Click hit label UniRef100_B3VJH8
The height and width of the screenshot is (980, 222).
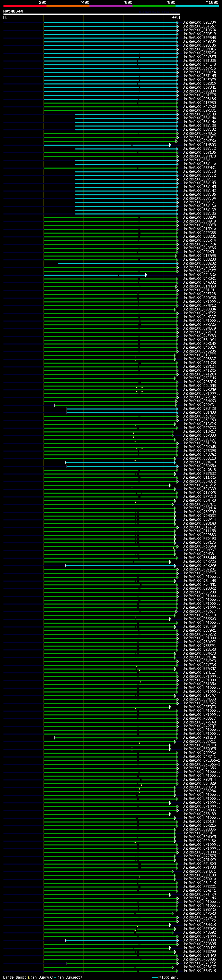(x=199, y=114)
